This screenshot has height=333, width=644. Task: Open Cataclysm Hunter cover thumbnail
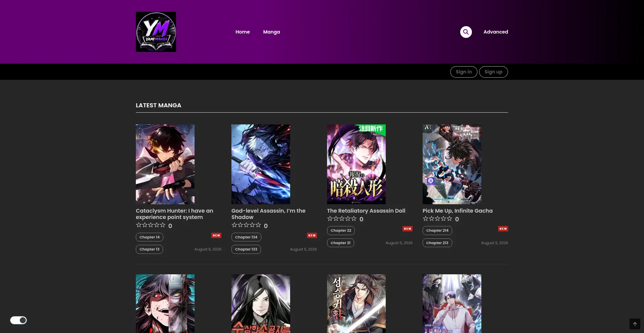pos(165,164)
